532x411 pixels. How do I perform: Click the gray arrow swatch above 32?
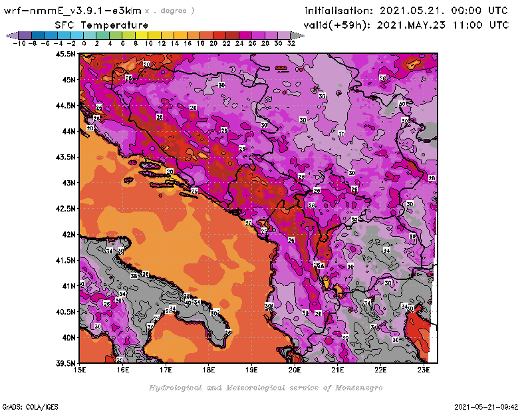point(297,35)
